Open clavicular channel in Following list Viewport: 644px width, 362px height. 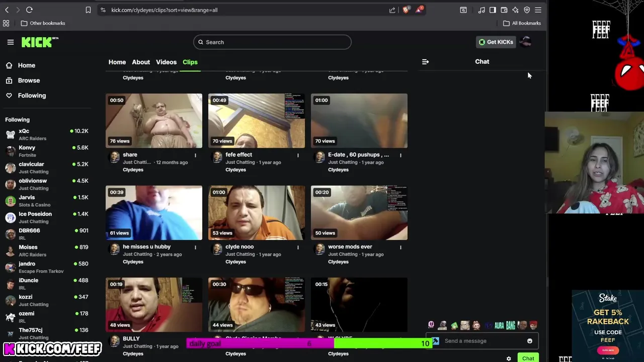[47, 167]
